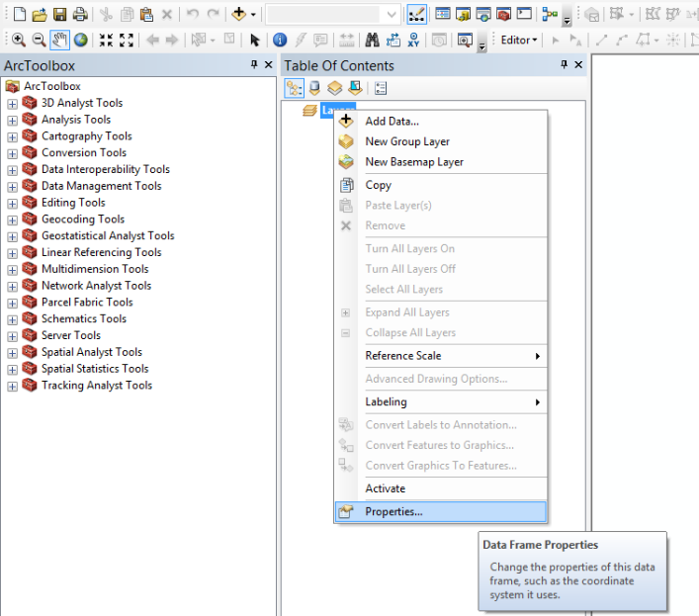Open the Tools toolbar options overflow arrow
Image resolution: width=699 pixels, height=616 pixels.
point(481,42)
